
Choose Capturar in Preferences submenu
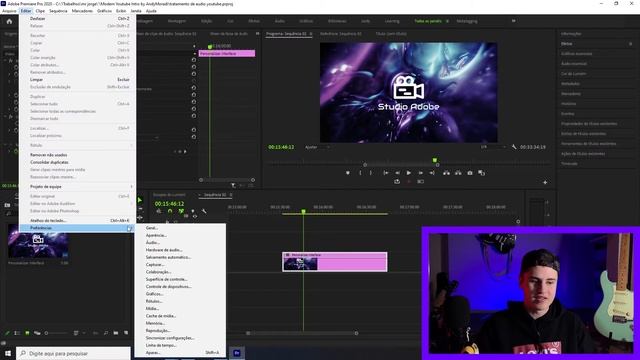click(180, 264)
